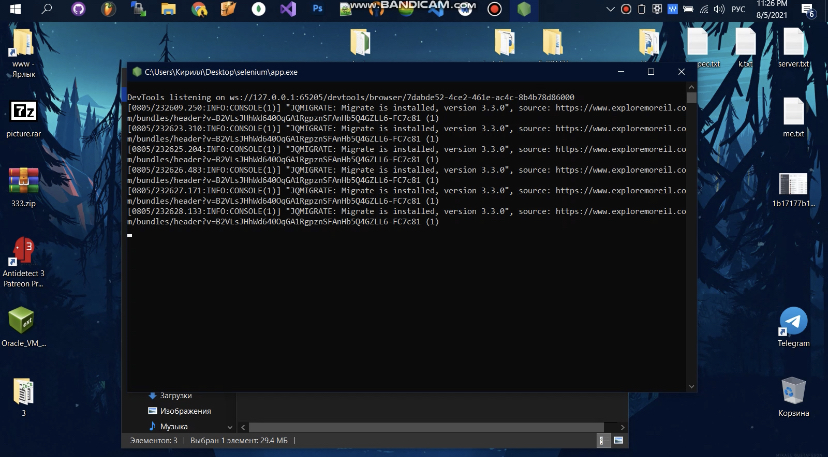Open the Recycle Bin (Корзина)

point(793,391)
